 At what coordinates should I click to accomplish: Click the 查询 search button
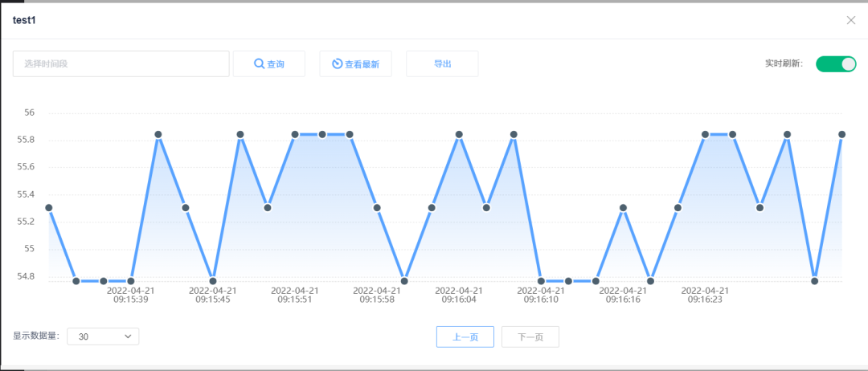[x=269, y=64]
